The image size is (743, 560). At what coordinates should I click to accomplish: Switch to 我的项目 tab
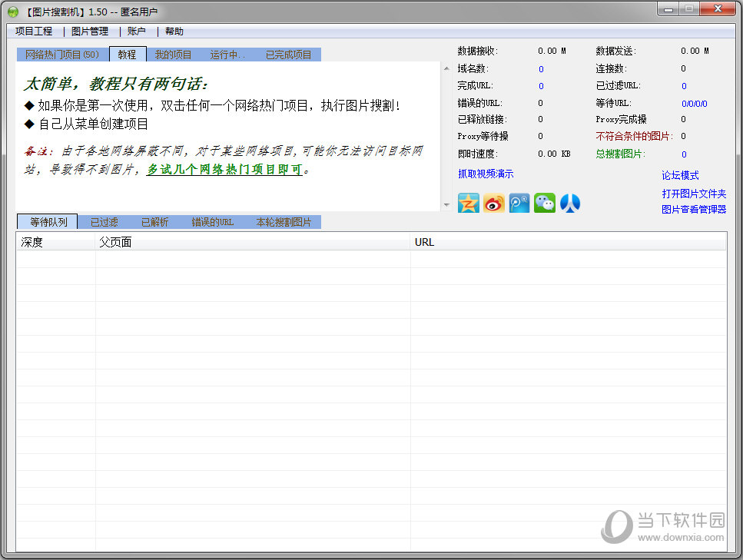(173, 55)
